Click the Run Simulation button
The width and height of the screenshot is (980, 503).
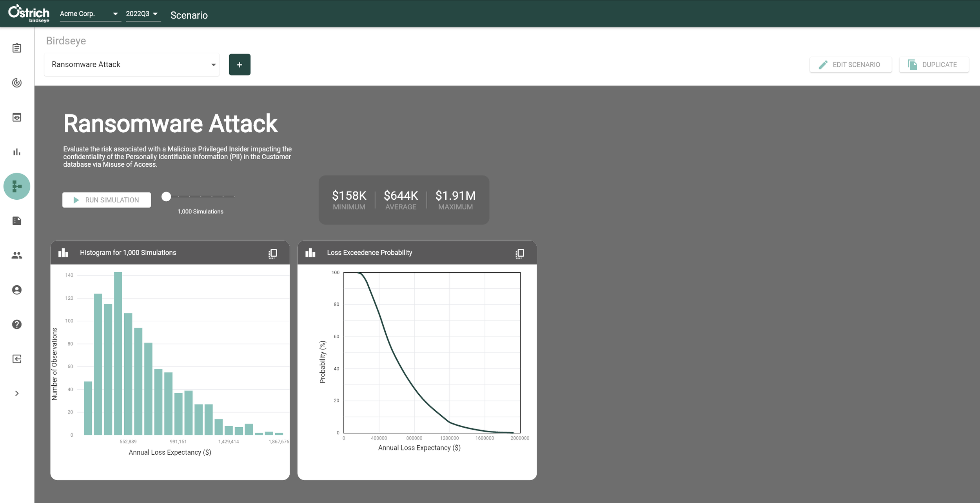(x=107, y=200)
